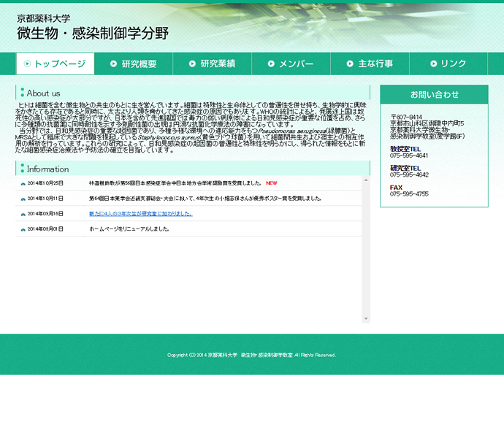The height and width of the screenshot is (438, 504).
Task: Open link about 4 new third-year students
Action: (141, 214)
